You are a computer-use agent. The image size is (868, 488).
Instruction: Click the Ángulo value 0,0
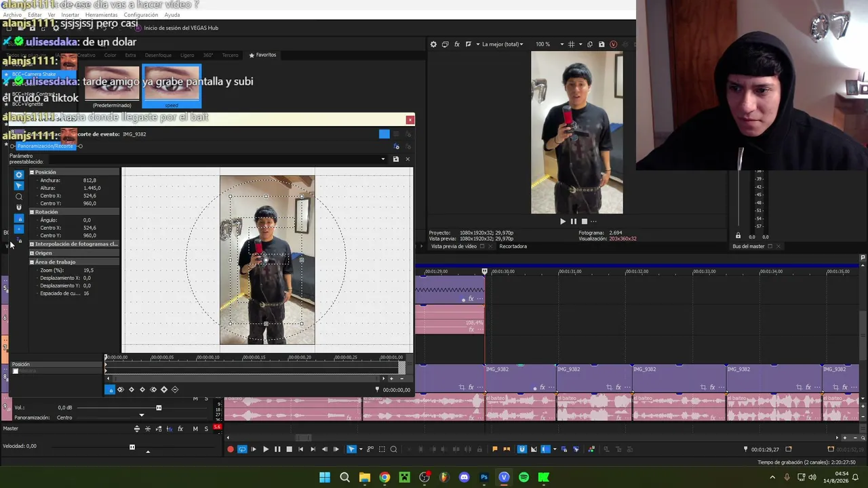87,220
